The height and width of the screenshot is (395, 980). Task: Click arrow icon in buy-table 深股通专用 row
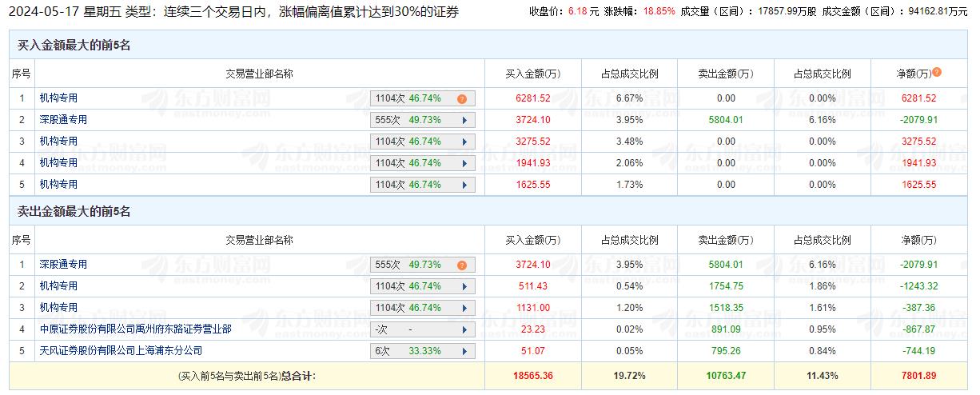pyautogui.click(x=464, y=121)
